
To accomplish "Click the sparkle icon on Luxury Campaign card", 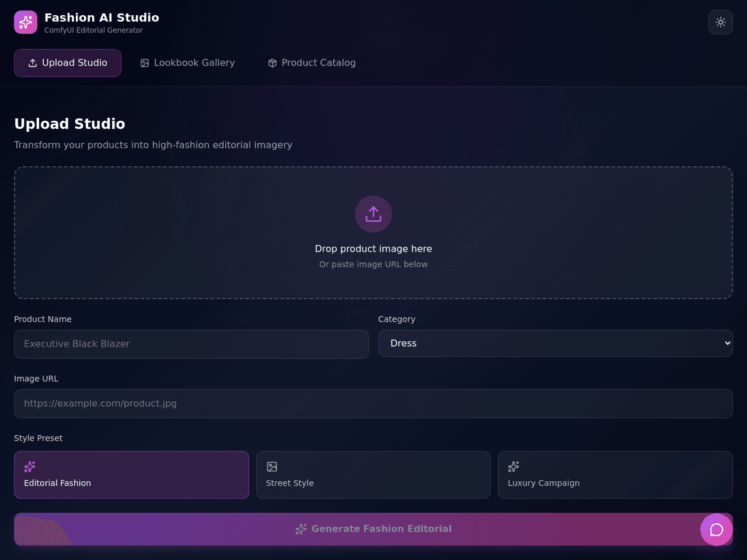I will point(514,467).
